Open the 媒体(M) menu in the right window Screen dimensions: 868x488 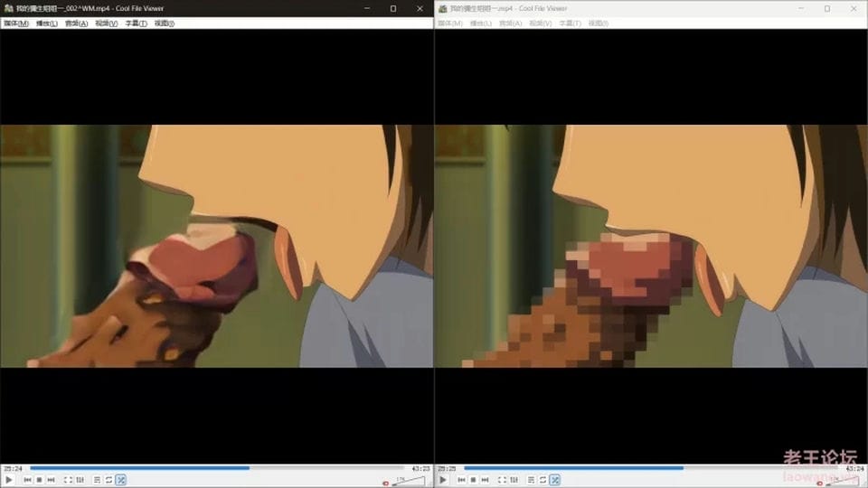450,23
